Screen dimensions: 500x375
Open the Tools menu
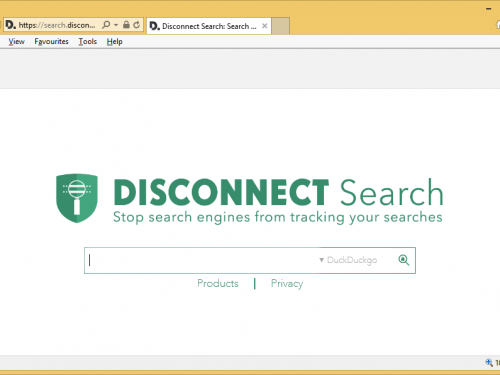(88, 42)
